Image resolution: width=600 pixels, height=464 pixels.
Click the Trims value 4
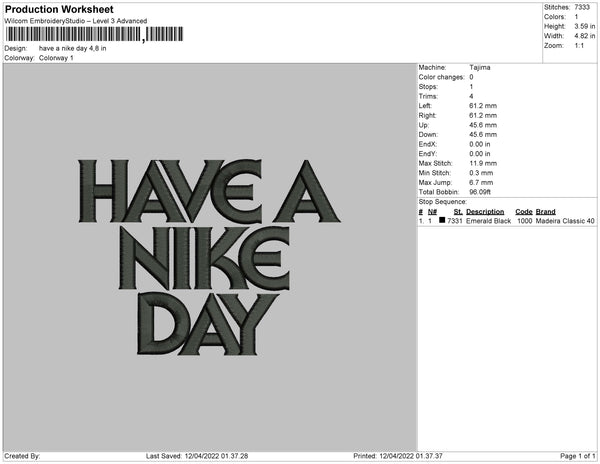[x=471, y=96]
